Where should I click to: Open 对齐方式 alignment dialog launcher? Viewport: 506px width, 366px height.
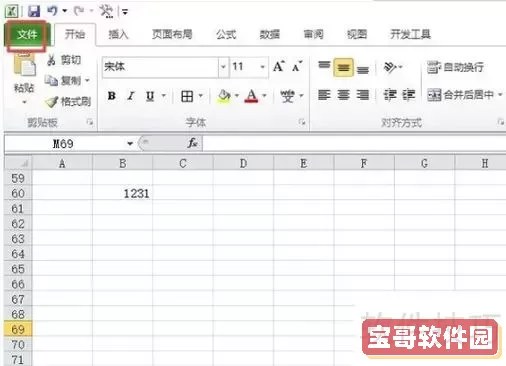(500, 122)
